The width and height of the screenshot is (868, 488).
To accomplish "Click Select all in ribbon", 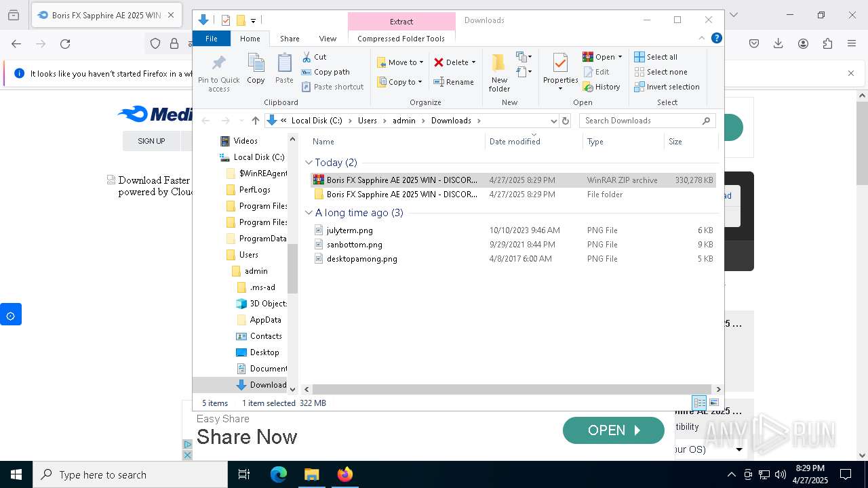I will (x=656, y=57).
